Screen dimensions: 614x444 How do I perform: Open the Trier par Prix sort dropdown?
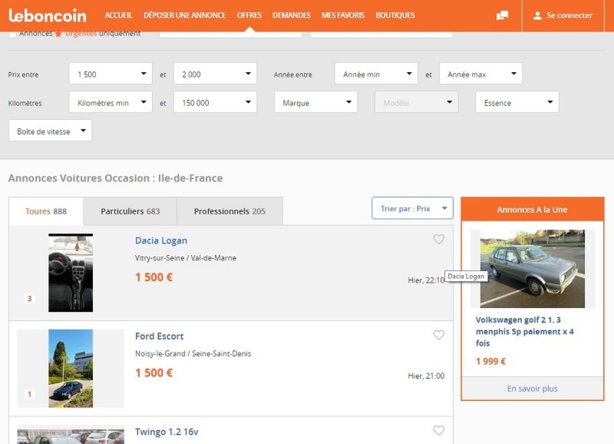point(412,208)
